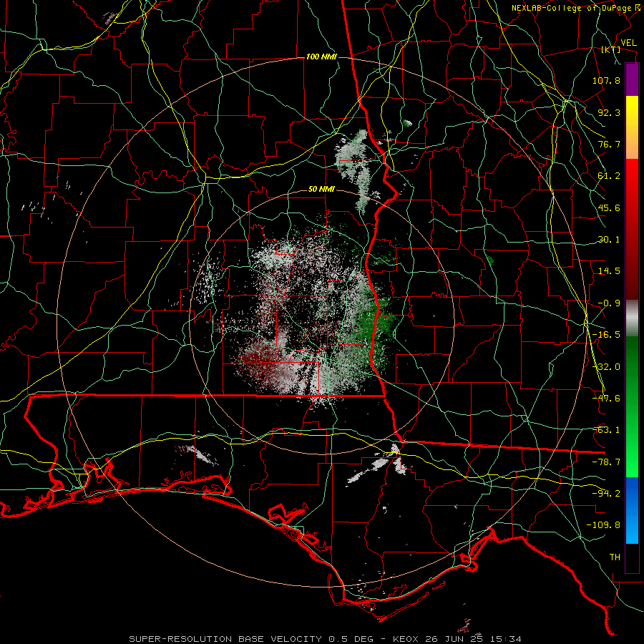
Task: Click the 30.1 velocity scale value
Action: pyautogui.click(x=609, y=240)
